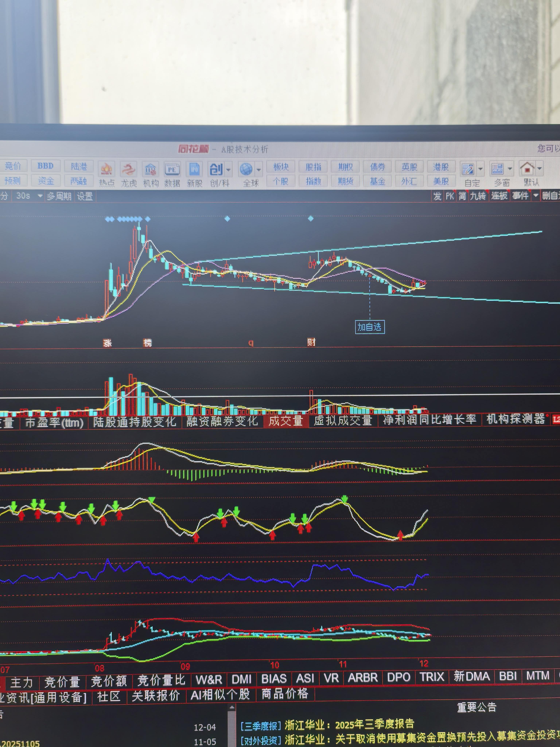The height and width of the screenshot is (747, 560).
Task: Click the 多窗 multi-window icon
Action: [497, 169]
